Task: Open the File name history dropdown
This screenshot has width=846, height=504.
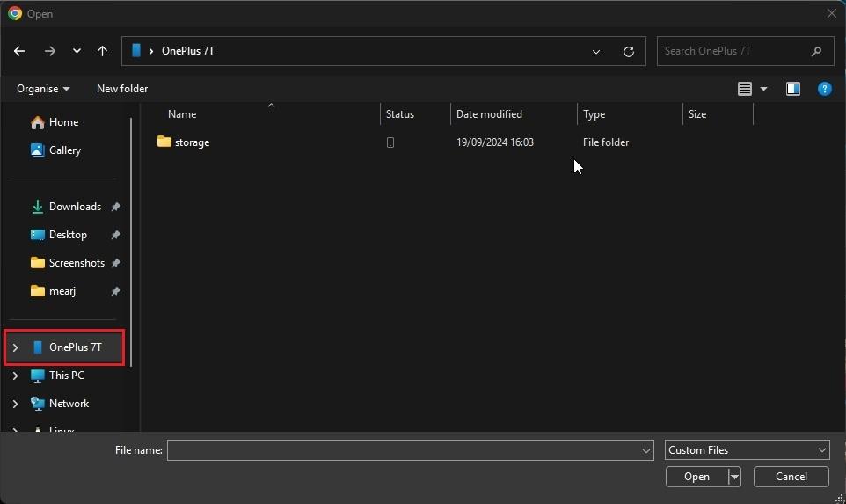Action: pos(645,450)
